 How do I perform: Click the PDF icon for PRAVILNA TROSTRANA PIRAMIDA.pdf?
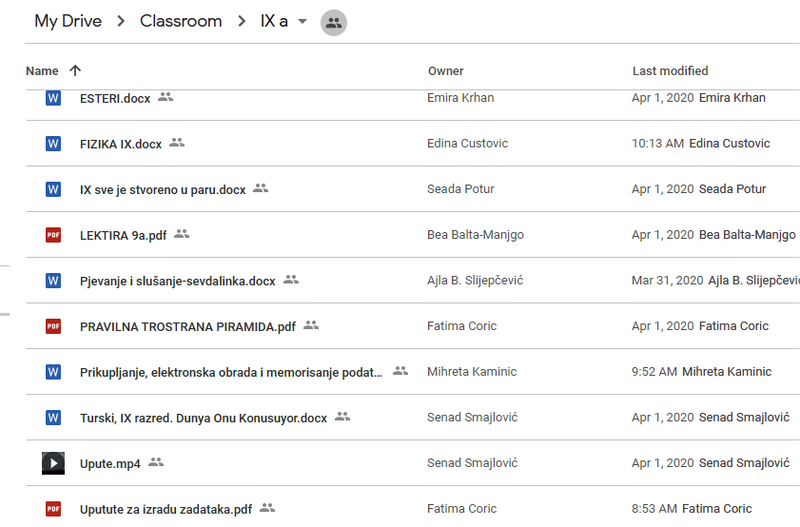point(53,326)
